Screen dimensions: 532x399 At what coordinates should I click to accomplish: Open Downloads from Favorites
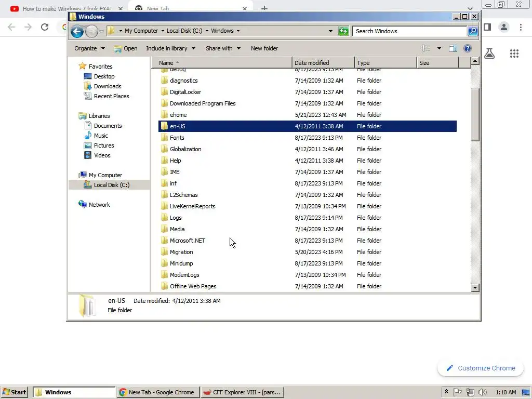(x=107, y=86)
